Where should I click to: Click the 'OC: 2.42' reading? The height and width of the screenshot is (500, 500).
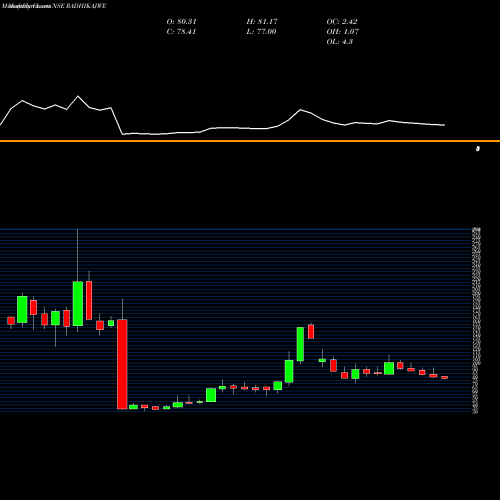point(342,21)
